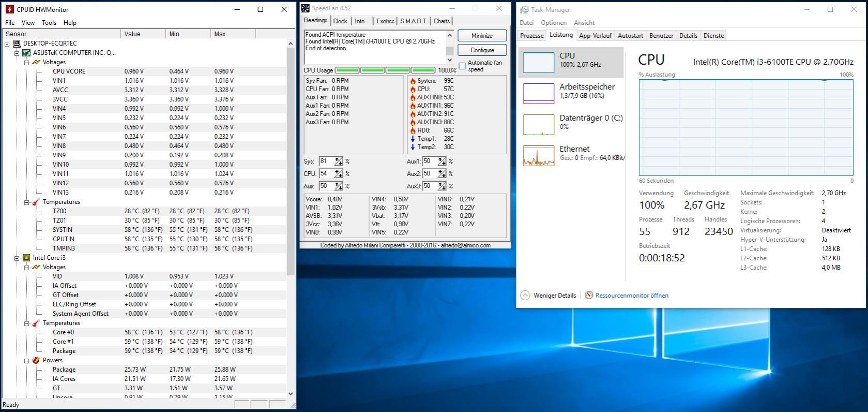Click the HWMonitor vertical scrollbar down arrow
This screenshot has width=868, height=412.
click(x=291, y=394)
